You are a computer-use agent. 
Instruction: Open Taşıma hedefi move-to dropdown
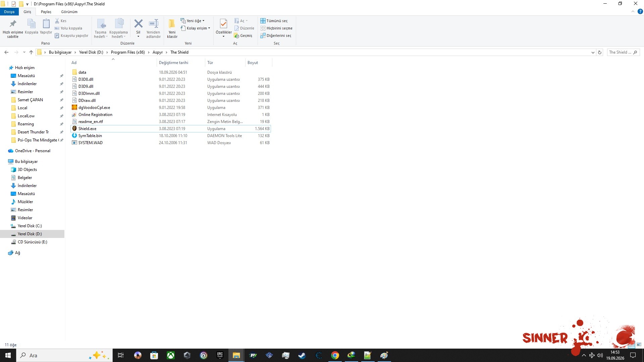101,28
